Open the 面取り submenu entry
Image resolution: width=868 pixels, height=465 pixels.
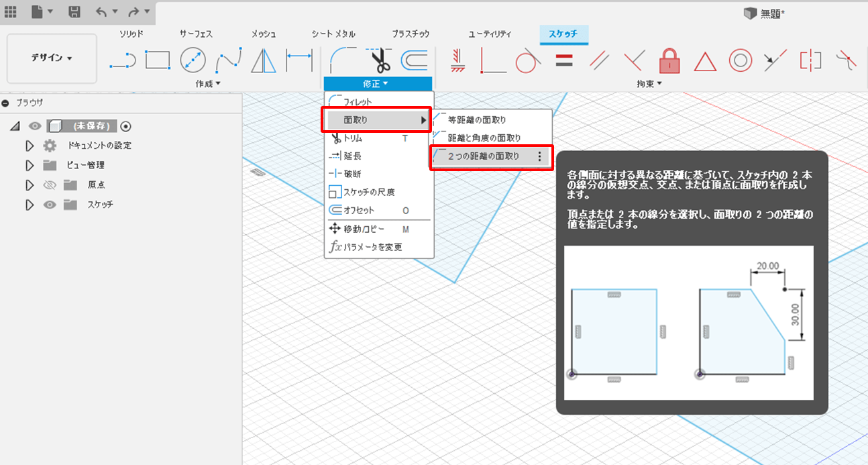(378, 120)
